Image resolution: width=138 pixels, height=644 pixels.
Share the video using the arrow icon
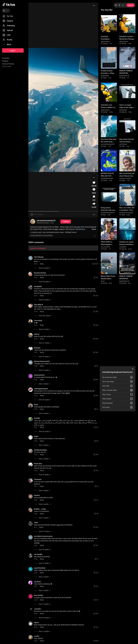(x=94, y=204)
